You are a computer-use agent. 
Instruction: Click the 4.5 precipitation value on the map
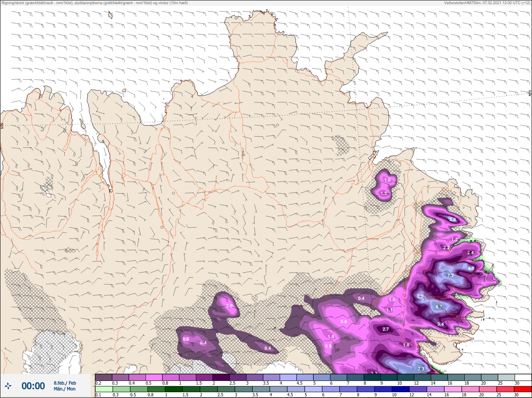click(x=471, y=269)
